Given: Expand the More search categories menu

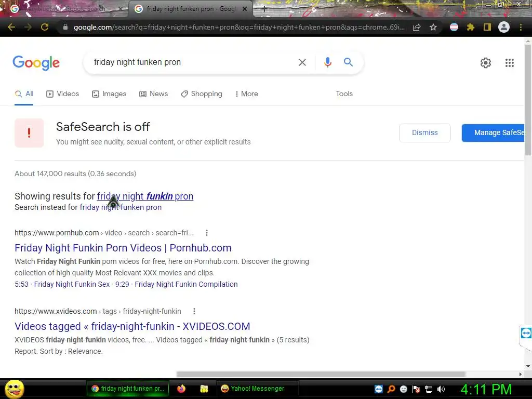Looking at the screenshot, I should 247,94.
